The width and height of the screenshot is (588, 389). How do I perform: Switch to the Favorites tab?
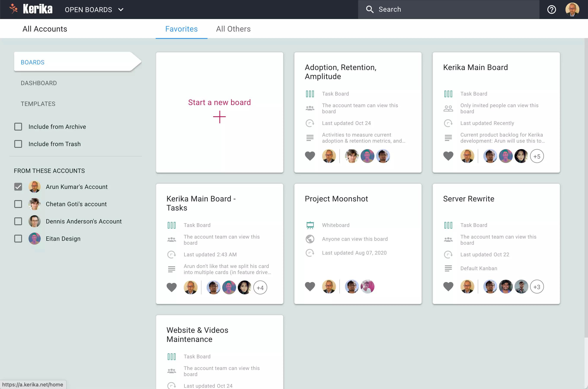pyautogui.click(x=181, y=29)
